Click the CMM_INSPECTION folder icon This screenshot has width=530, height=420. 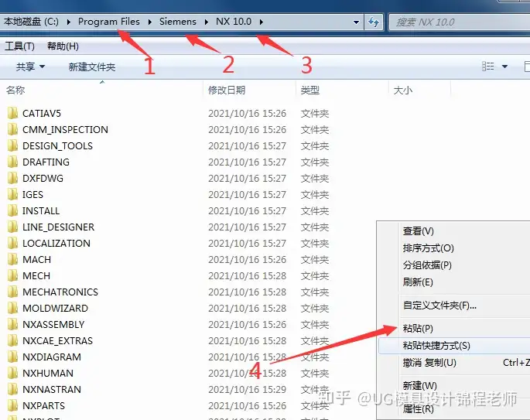pos(12,129)
